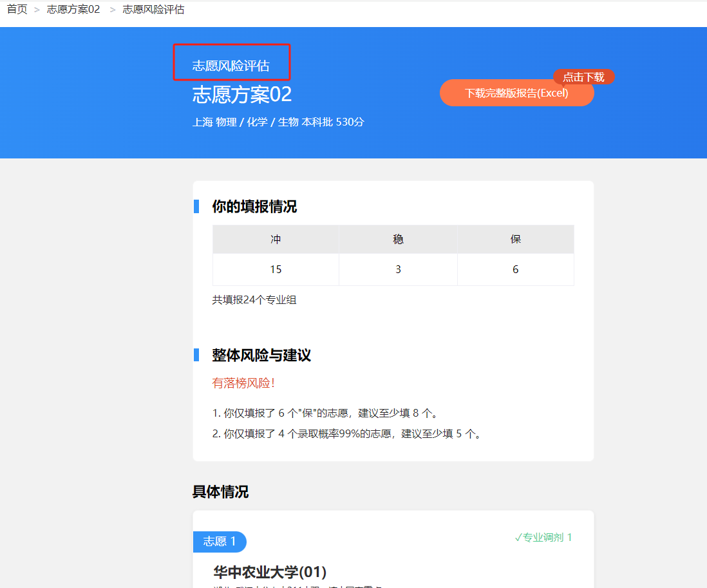Click the 专业调剂 checkmark indicator
707x588 pixels.
pyautogui.click(x=543, y=538)
